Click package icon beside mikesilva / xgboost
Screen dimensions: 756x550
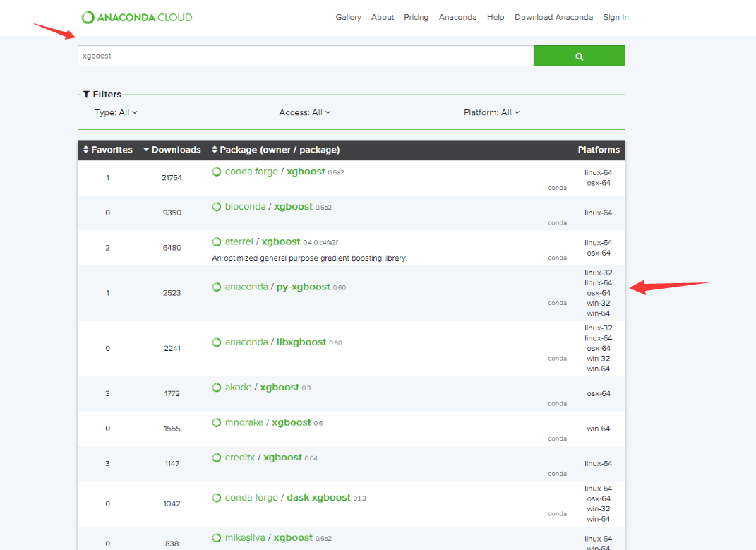pyautogui.click(x=217, y=537)
